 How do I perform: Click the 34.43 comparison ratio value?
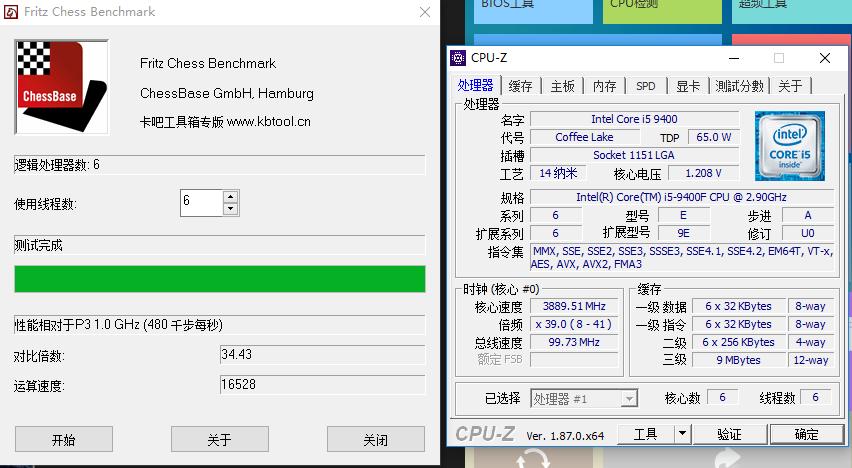pos(322,354)
